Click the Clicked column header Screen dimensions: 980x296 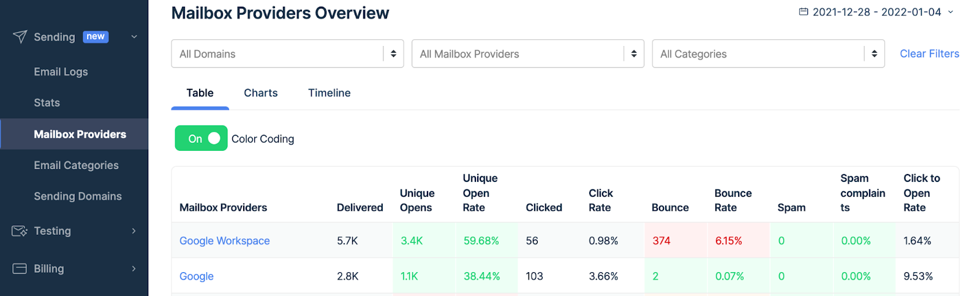(544, 208)
